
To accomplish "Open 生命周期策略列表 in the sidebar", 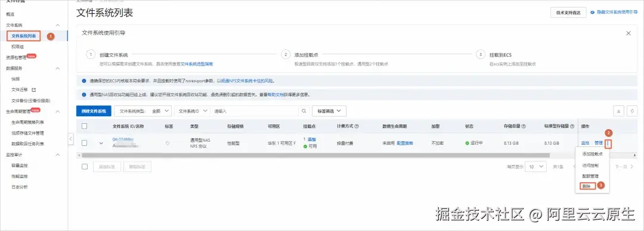I will pos(27,122).
